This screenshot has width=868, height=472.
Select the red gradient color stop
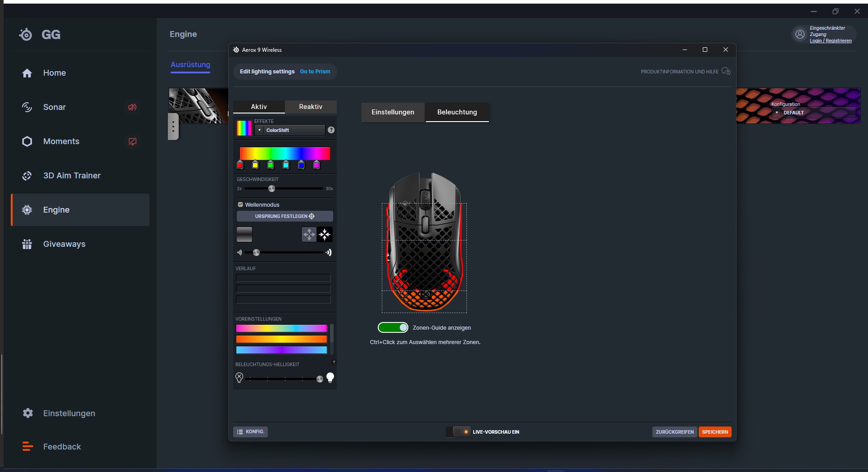coord(240,165)
